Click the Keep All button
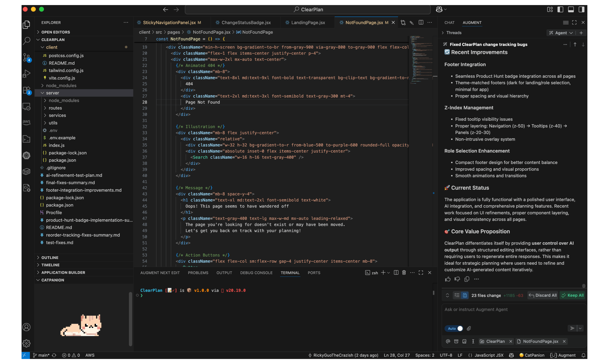Viewport: 609px width, 364px height. (x=572, y=295)
